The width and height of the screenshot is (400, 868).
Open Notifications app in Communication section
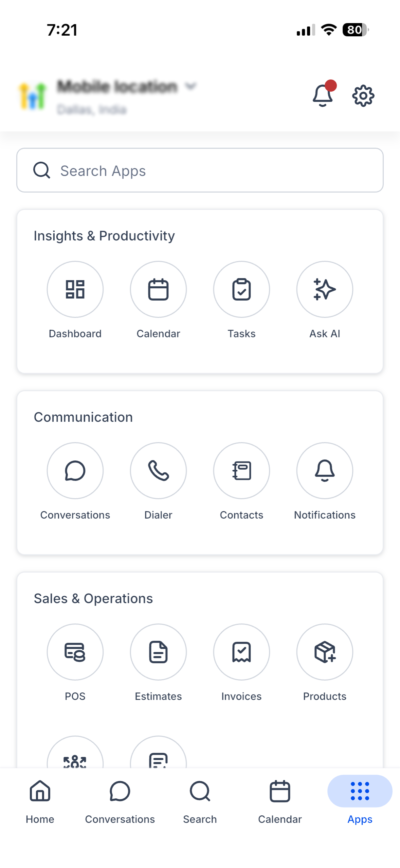click(x=325, y=471)
